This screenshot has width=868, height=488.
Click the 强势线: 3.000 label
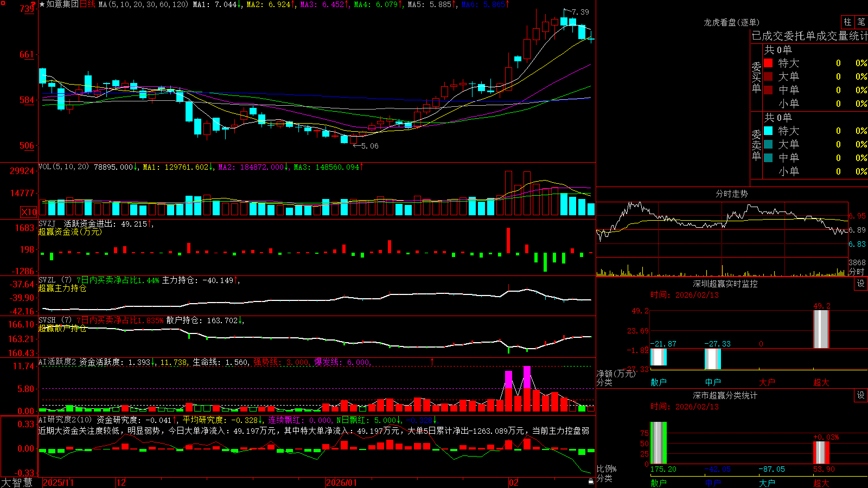[x=281, y=362]
